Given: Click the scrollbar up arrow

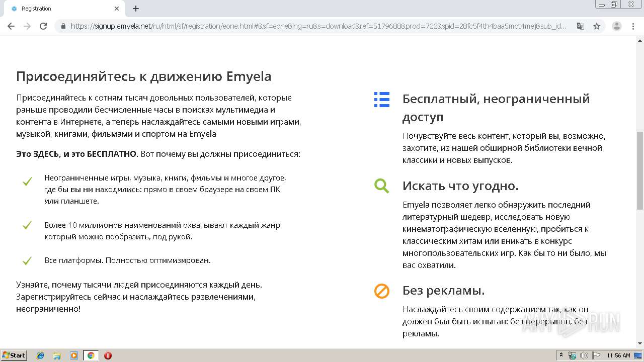Looking at the screenshot, I should [x=640, y=40].
